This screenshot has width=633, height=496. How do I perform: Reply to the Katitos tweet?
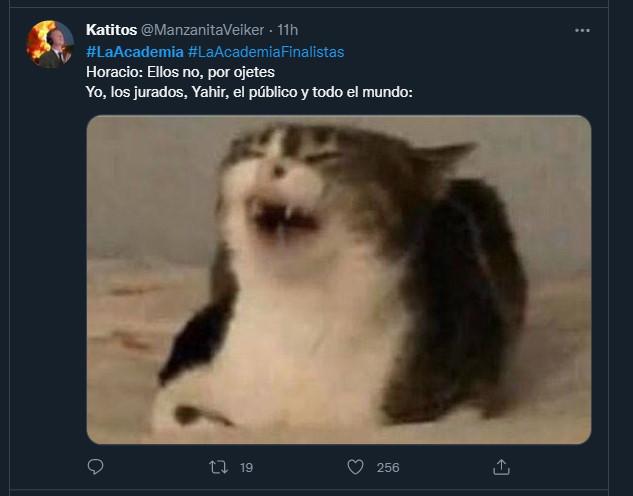tap(96, 467)
